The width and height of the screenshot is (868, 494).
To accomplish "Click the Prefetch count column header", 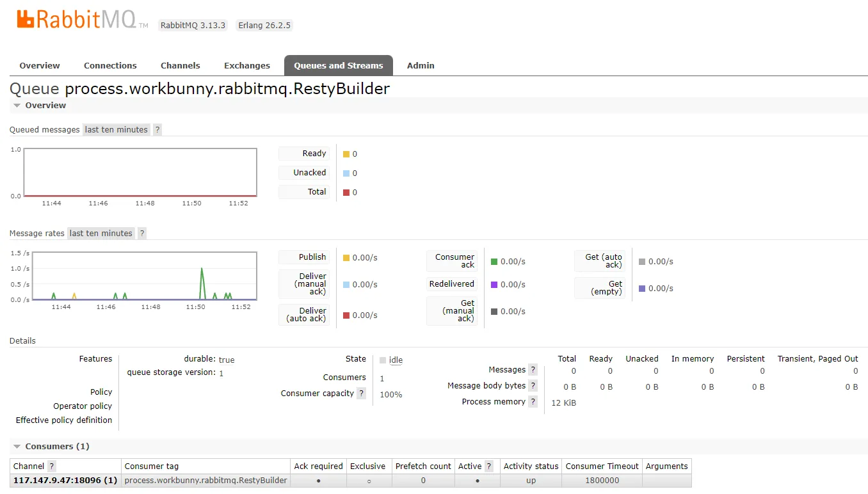I will pos(423,466).
